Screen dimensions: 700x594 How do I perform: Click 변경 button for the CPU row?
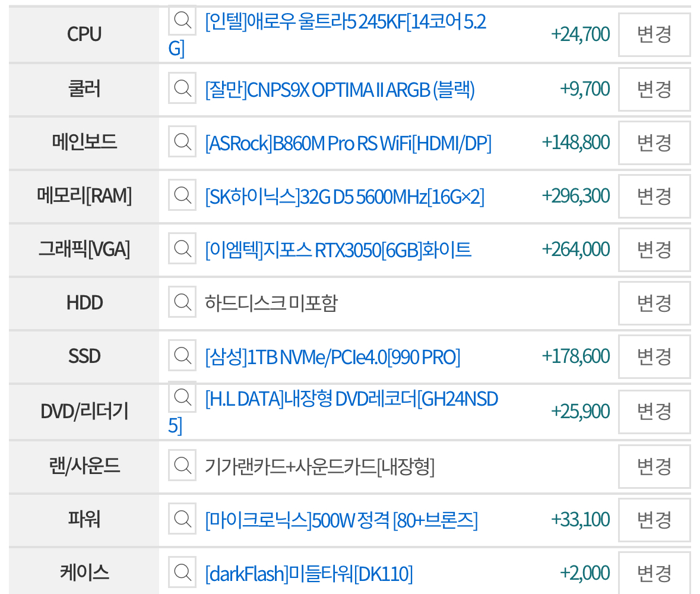[654, 34]
